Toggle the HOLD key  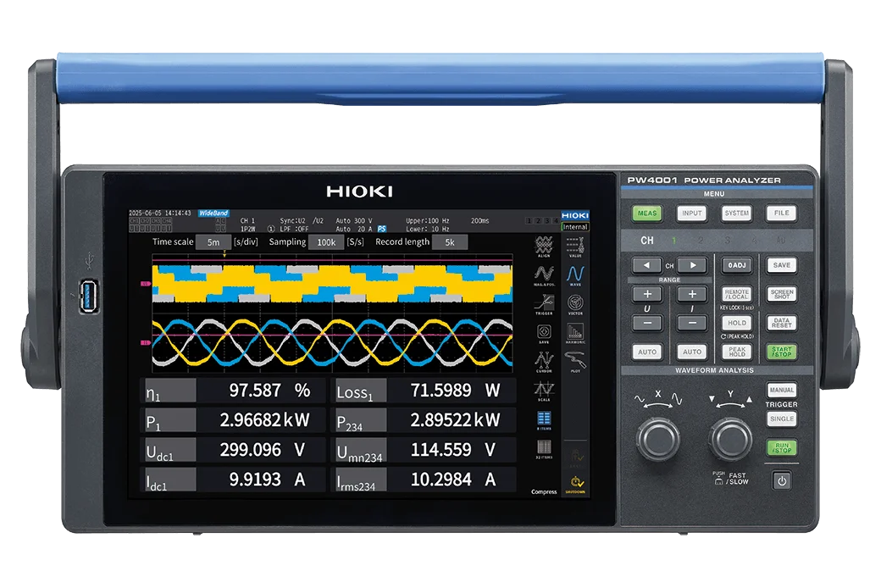pyautogui.click(x=737, y=323)
